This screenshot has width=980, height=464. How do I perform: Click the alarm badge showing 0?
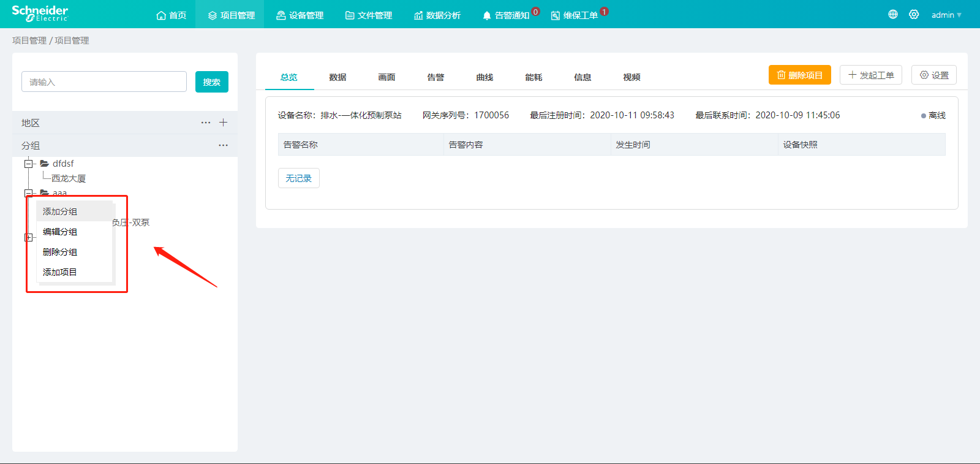[536, 11]
